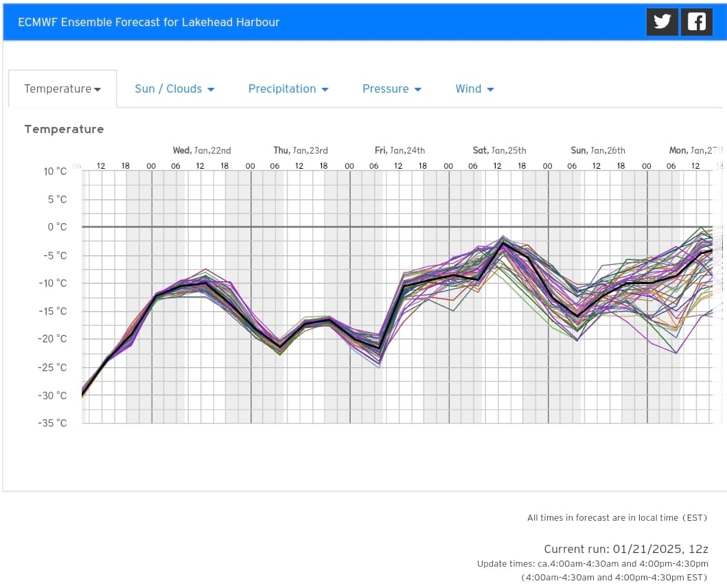Image resolution: width=727 pixels, height=588 pixels.
Task: Click the Current run 01/21/2025 text
Action: pos(626,549)
